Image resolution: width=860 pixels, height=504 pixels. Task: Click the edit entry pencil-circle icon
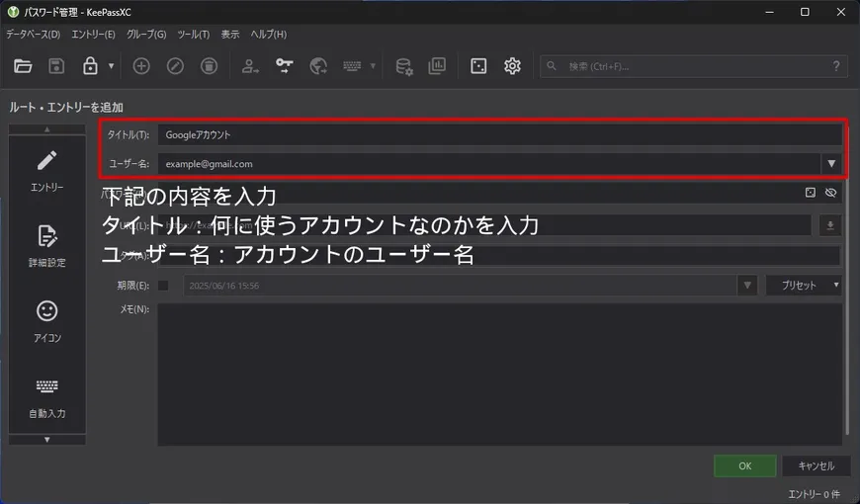175,66
